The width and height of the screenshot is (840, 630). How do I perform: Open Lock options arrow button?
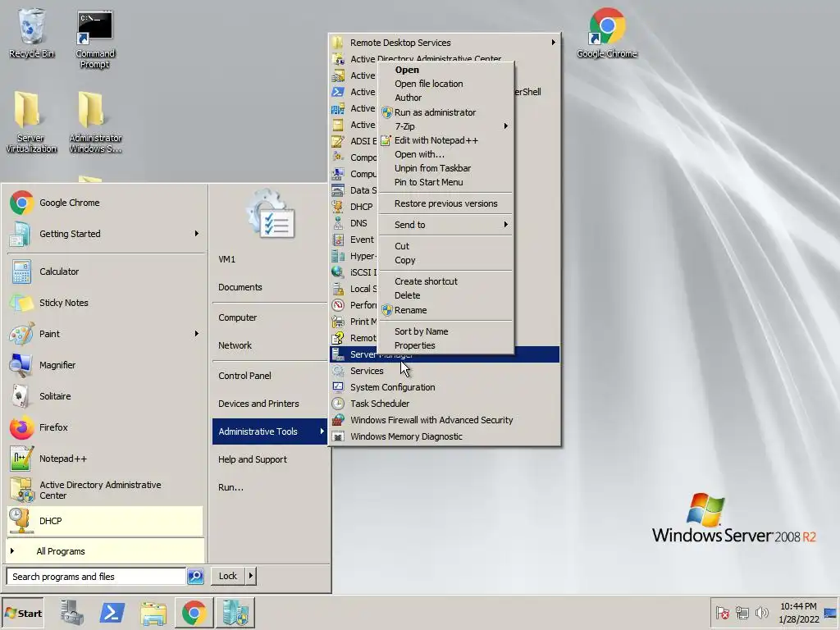(251, 576)
